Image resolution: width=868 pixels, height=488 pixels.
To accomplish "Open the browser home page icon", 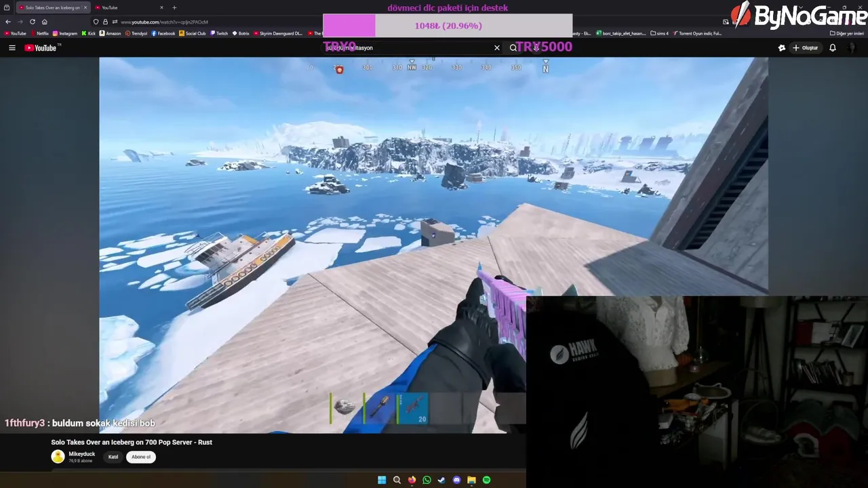I will click(x=45, y=22).
